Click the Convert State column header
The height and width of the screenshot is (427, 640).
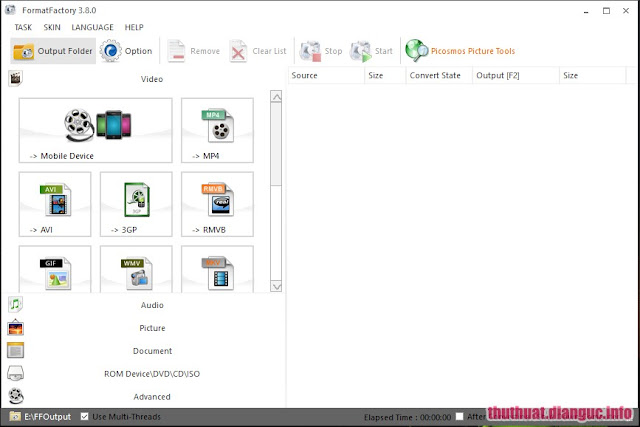point(439,76)
